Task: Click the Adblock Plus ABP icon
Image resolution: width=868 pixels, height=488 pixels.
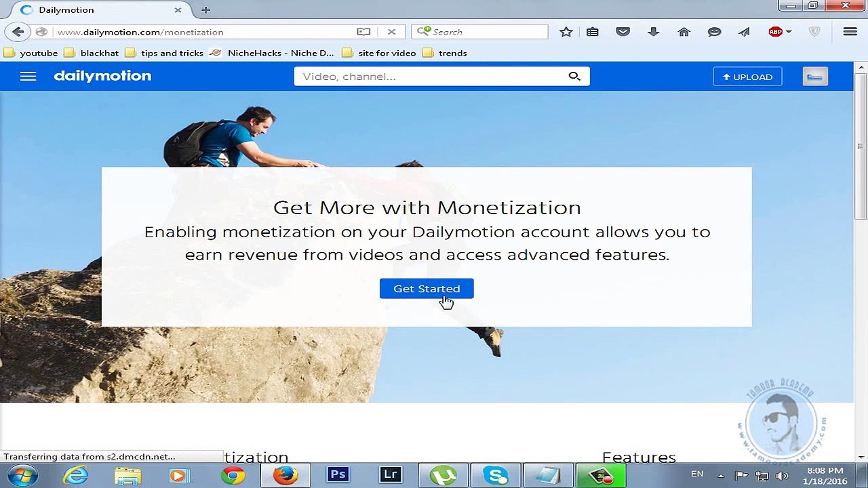Action: pyautogui.click(x=775, y=32)
